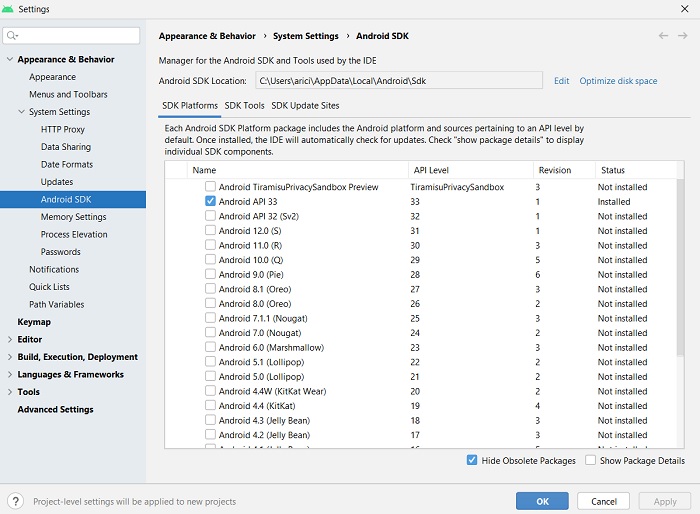Open Updates settings page
The image size is (700, 514).
(x=57, y=182)
